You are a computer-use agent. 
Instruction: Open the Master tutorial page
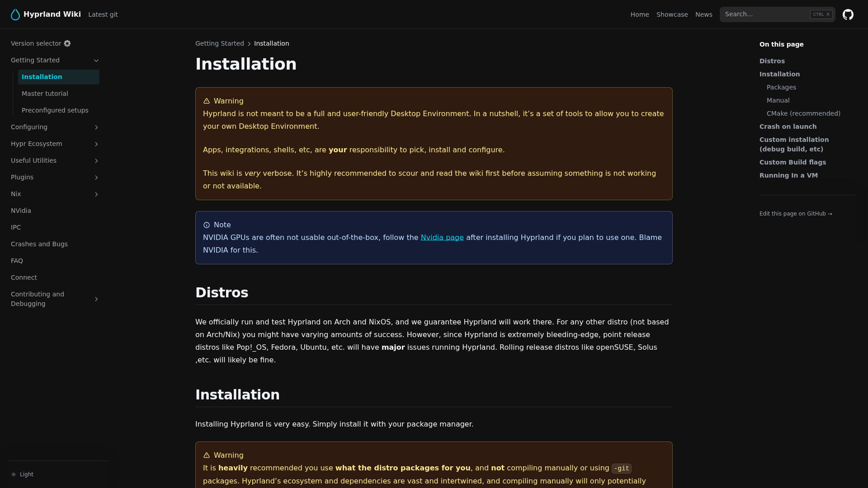[45, 94]
